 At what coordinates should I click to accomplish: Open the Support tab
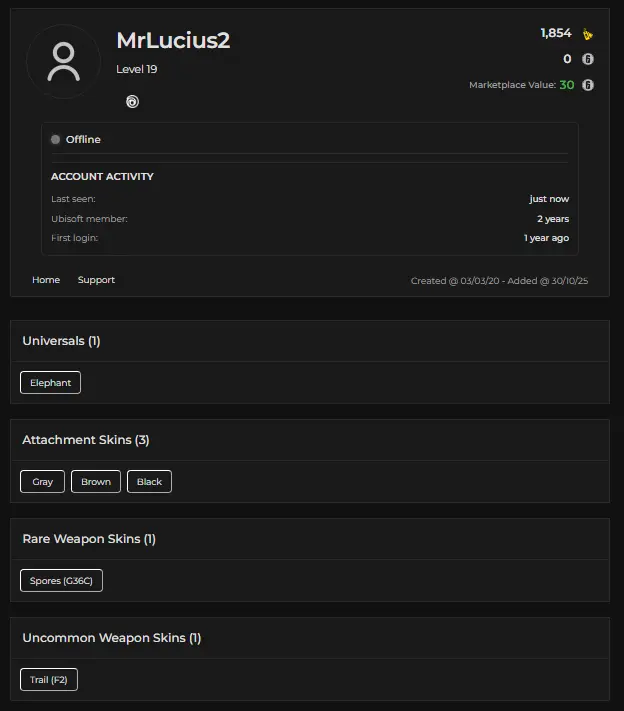[x=96, y=280]
